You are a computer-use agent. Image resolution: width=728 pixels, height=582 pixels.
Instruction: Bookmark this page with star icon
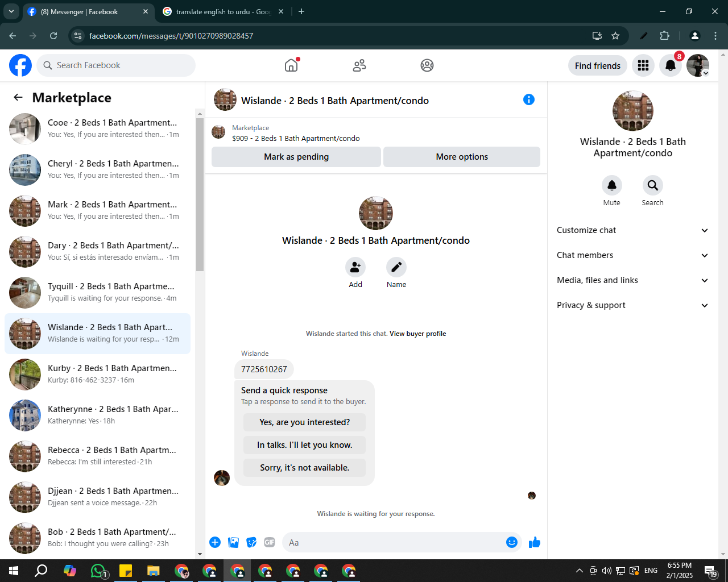[x=615, y=36]
